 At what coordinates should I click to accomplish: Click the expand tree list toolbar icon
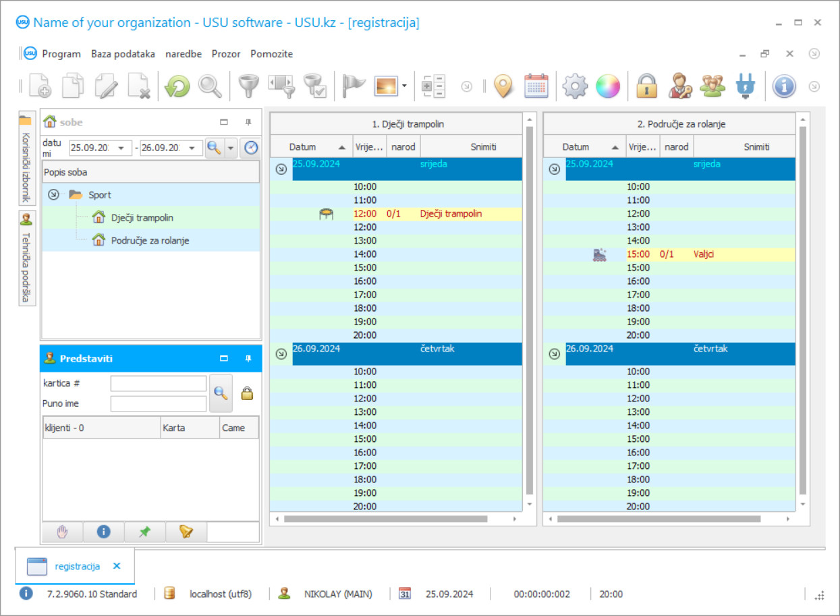pos(433,86)
